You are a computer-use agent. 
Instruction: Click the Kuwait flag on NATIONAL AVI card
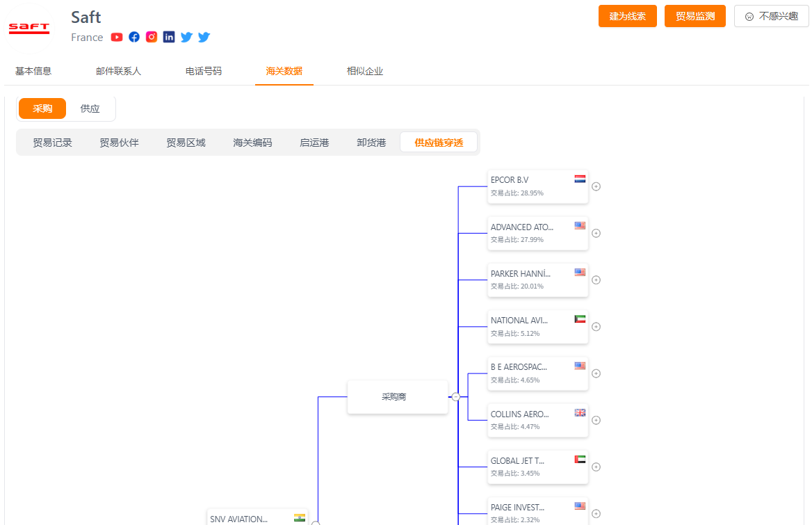(580, 319)
